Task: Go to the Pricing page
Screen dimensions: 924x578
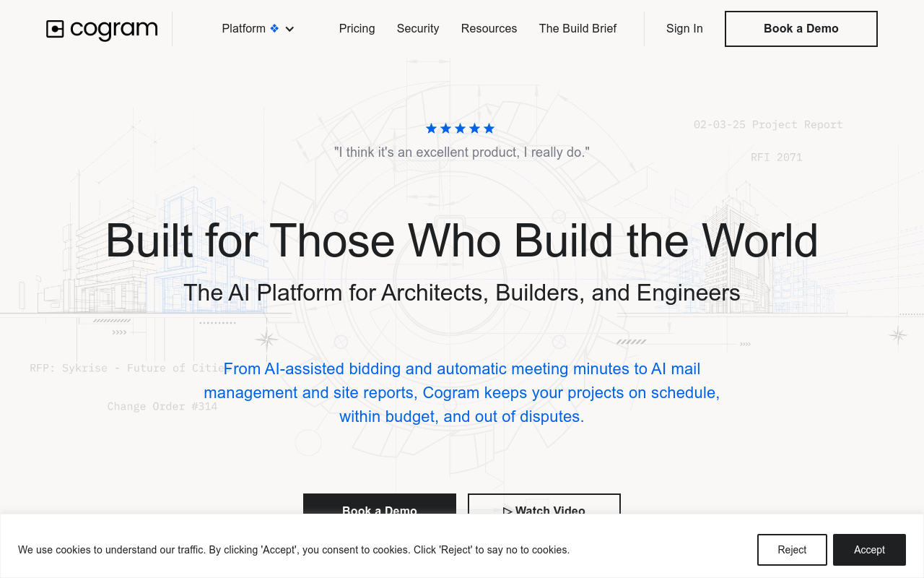Action: coord(357,29)
